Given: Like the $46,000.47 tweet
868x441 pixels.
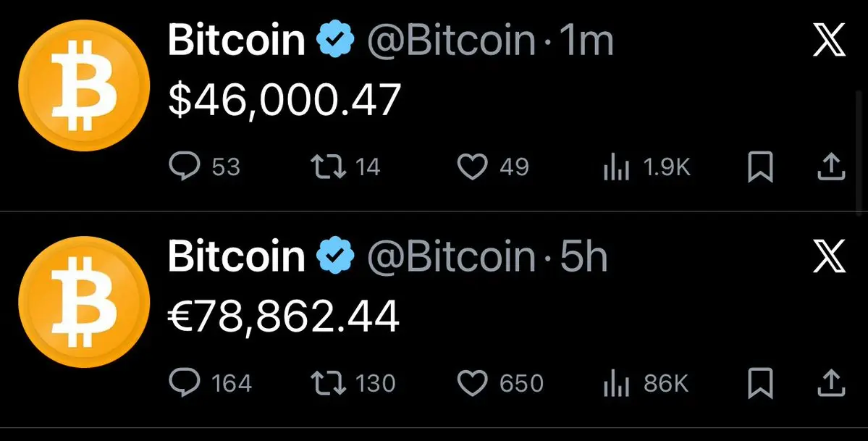Looking at the screenshot, I should [x=473, y=168].
